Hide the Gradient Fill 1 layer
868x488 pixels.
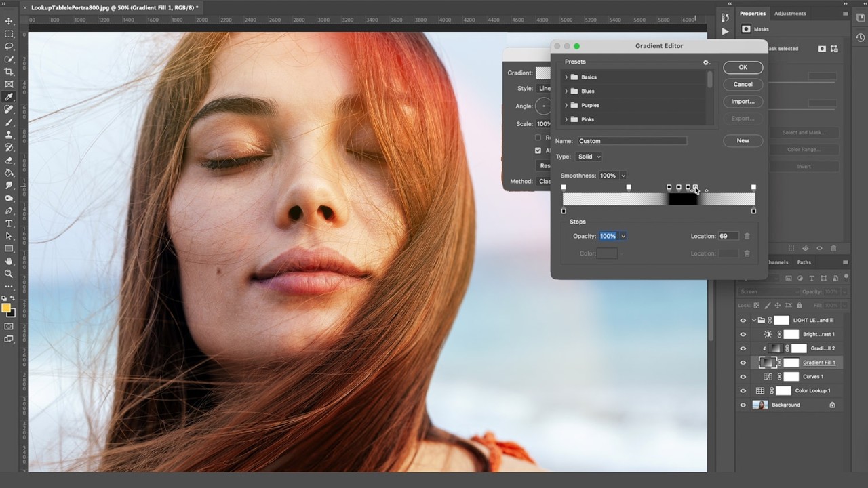(743, 363)
